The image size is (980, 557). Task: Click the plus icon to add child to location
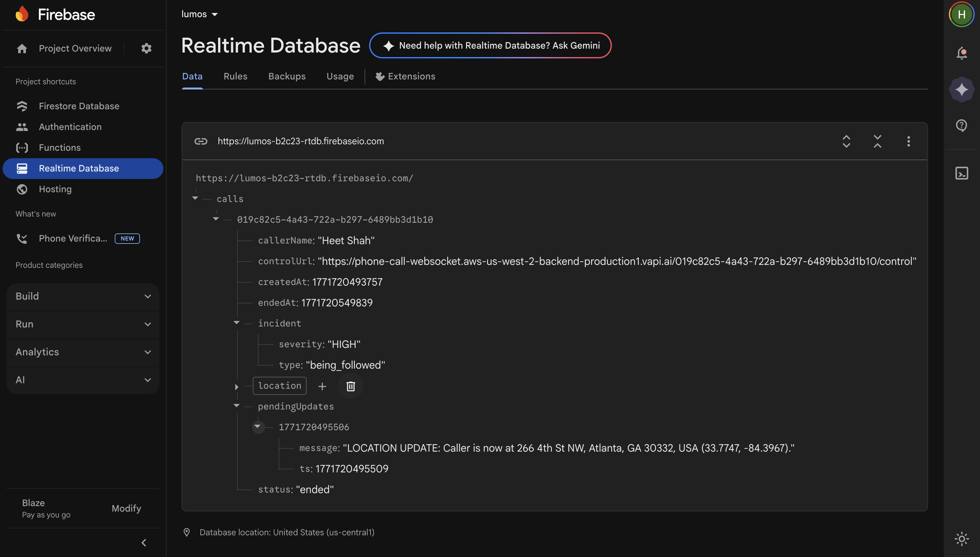322,386
